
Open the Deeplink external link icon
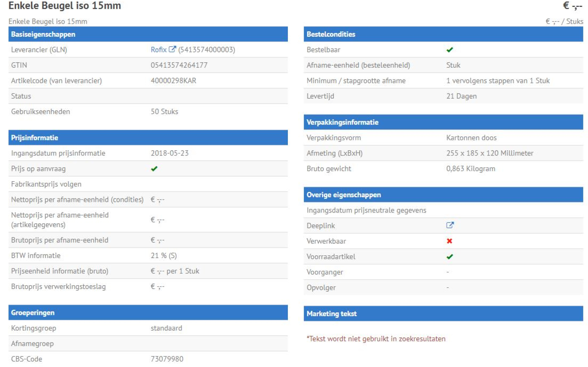[x=450, y=225]
